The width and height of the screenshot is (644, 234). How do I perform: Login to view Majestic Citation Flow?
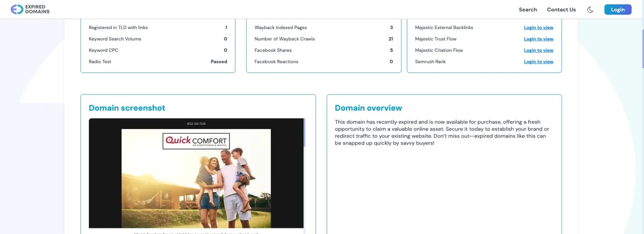[538, 50]
